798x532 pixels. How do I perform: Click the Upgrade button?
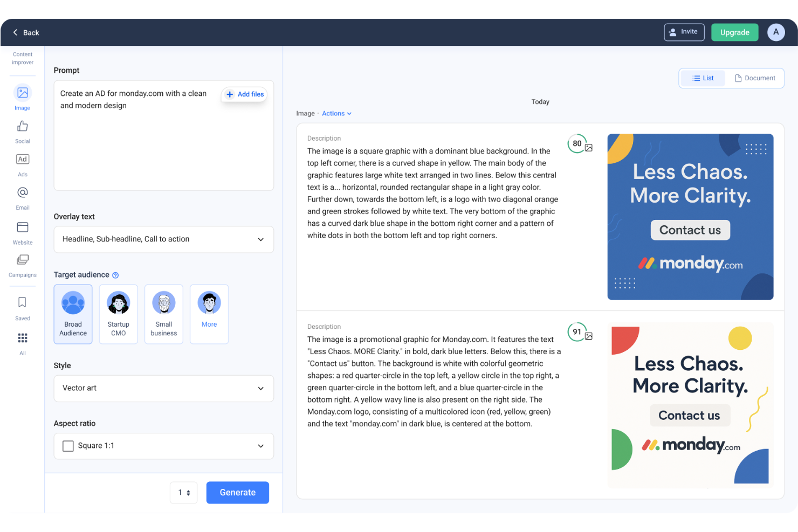[735, 32]
